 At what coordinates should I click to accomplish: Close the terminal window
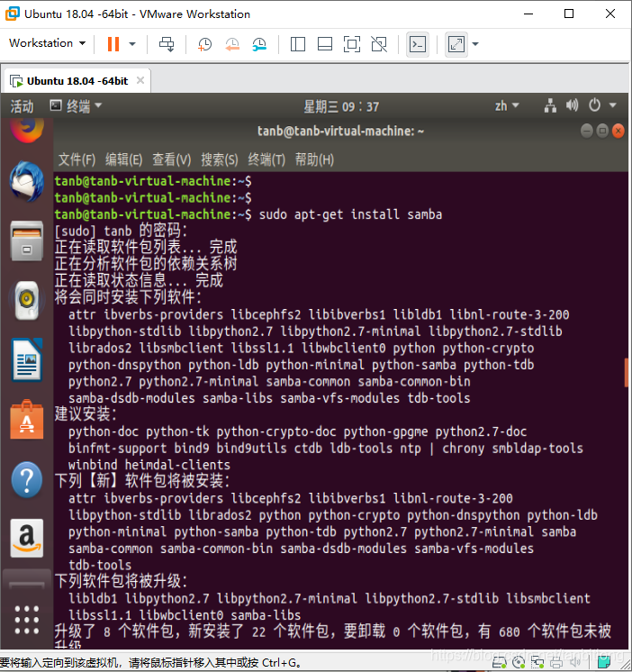point(618,131)
